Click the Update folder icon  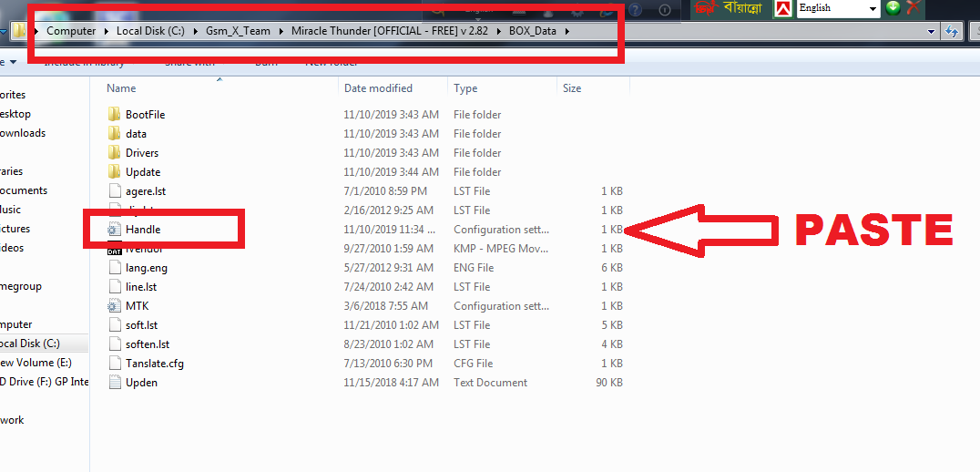tap(114, 172)
